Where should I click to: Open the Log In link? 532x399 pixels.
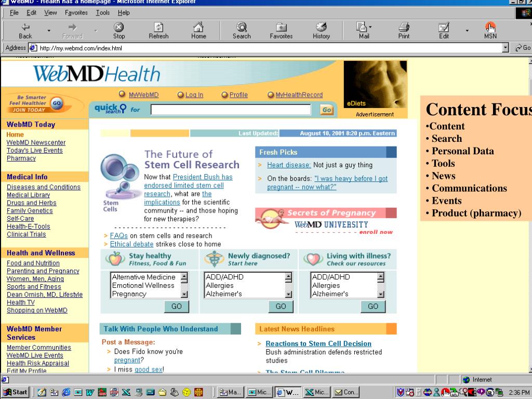click(194, 95)
